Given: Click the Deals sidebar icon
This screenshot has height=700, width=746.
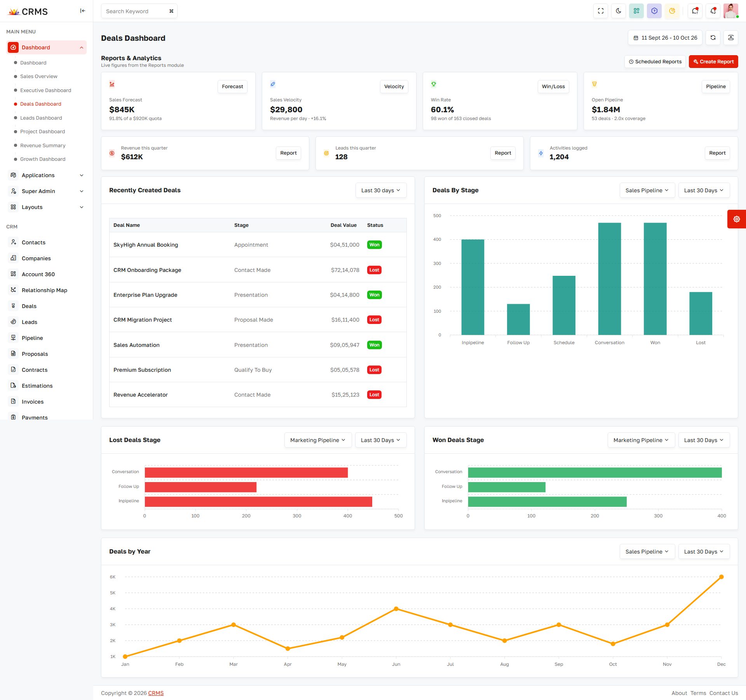Looking at the screenshot, I should (x=13, y=306).
